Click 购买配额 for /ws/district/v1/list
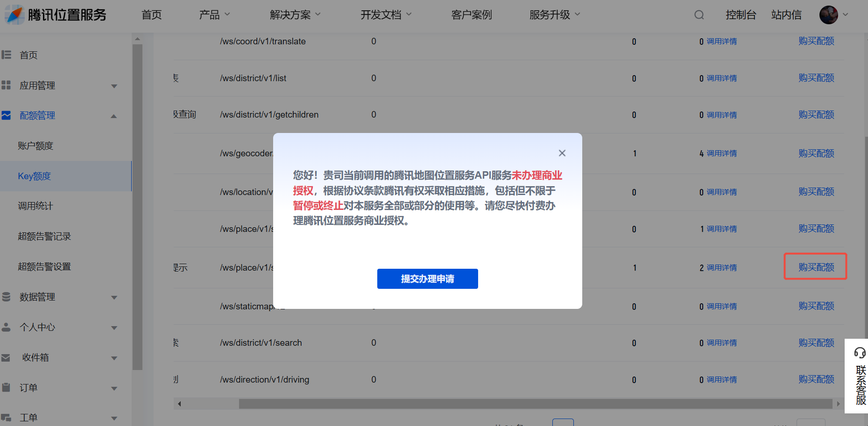 click(x=816, y=78)
